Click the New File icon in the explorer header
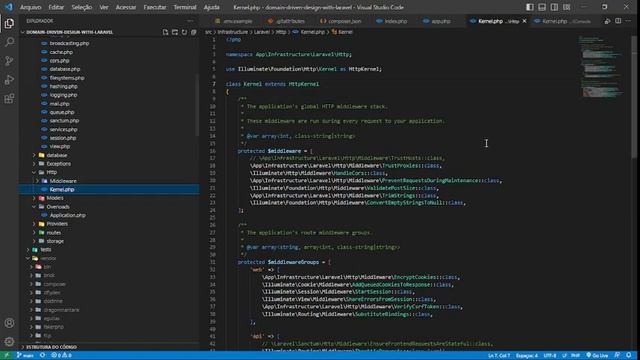The image size is (640, 360). click(165, 32)
